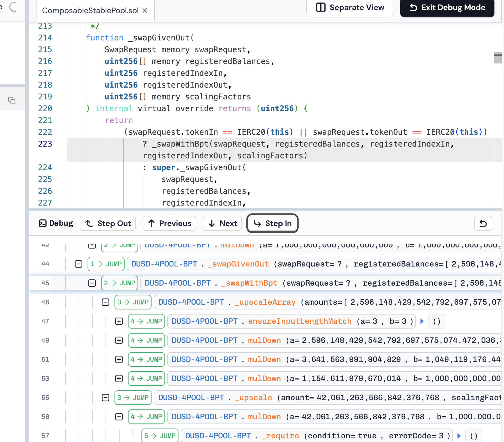504x442 pixels.
Task: Click the 5 → JUMP badge on row 57
Action: pyautogui.click(x=160, y=436)
